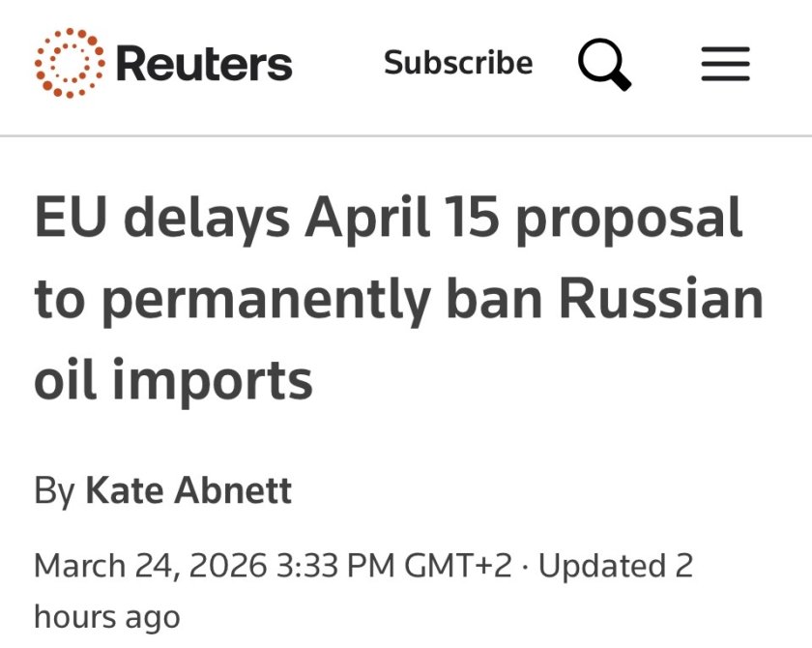Screen dimensions: 812x648
Task: Click the Reuters wordmark text
Action: [203, 65]
